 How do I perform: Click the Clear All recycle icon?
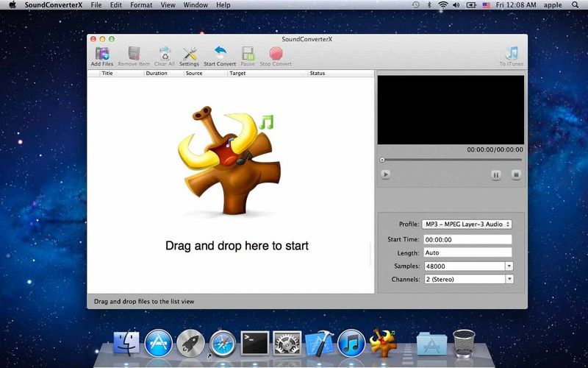(x=165, y=54)
